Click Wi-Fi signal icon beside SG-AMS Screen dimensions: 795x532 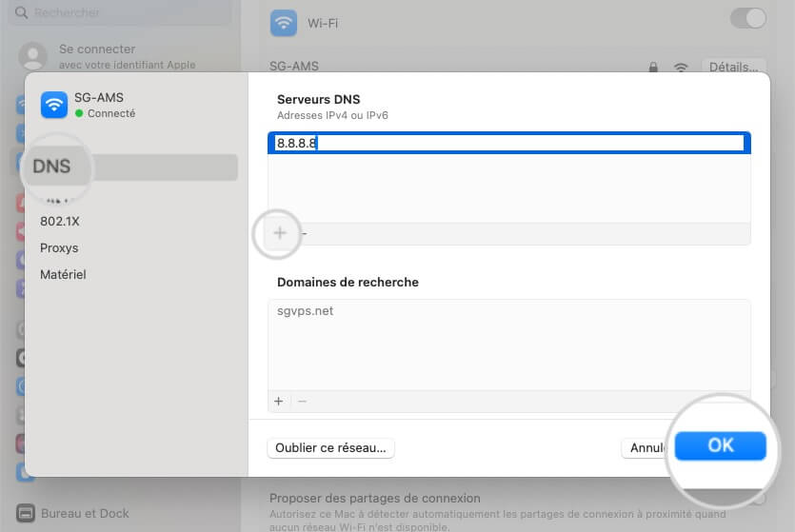click(x=681, y=67)
